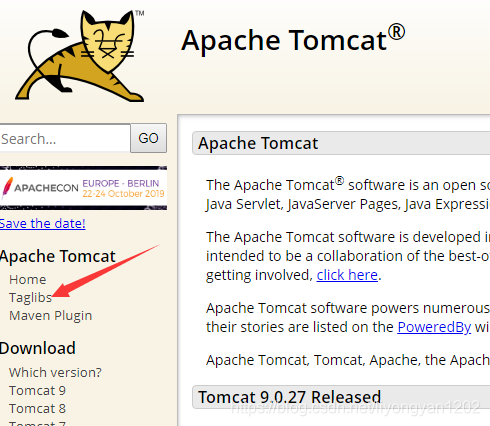This screenshot has height=426, width=490.
Task: Go to Home in sidebar
Action: click(x=28, y=279)
